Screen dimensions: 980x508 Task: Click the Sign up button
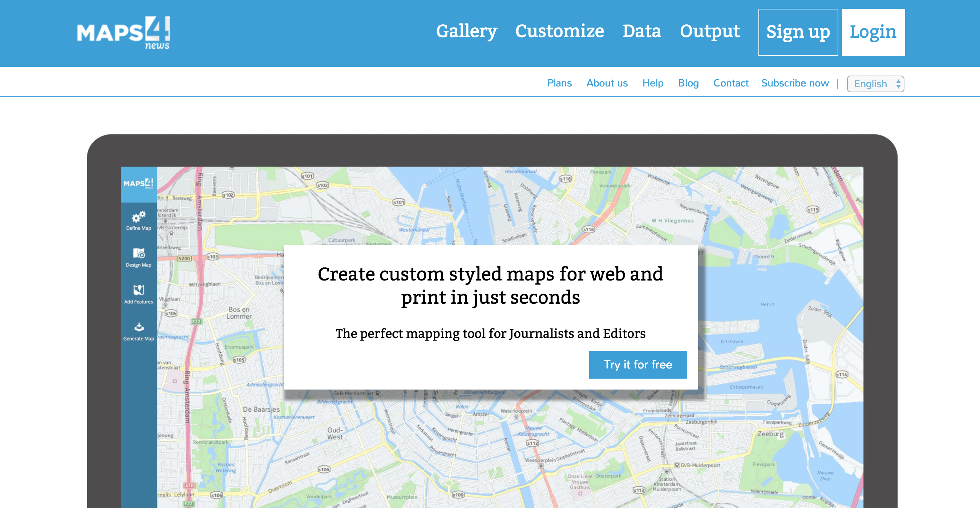pos(798,32)
